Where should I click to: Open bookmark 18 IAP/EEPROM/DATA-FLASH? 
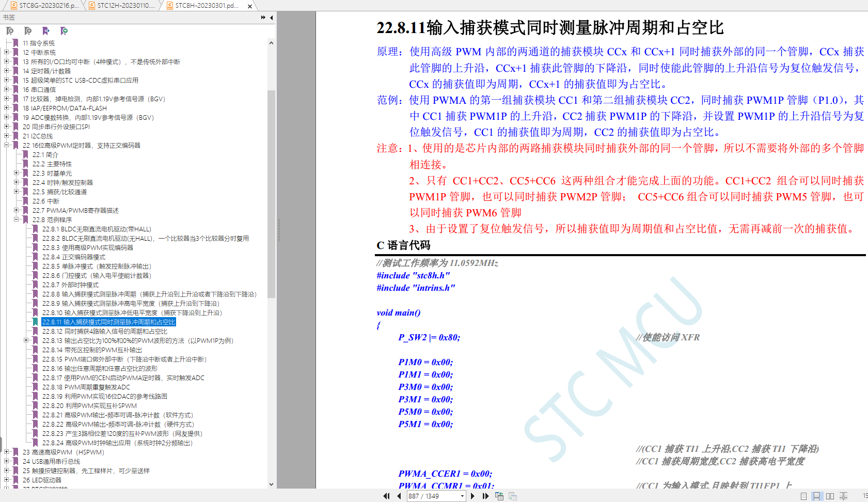click(65, 108)
